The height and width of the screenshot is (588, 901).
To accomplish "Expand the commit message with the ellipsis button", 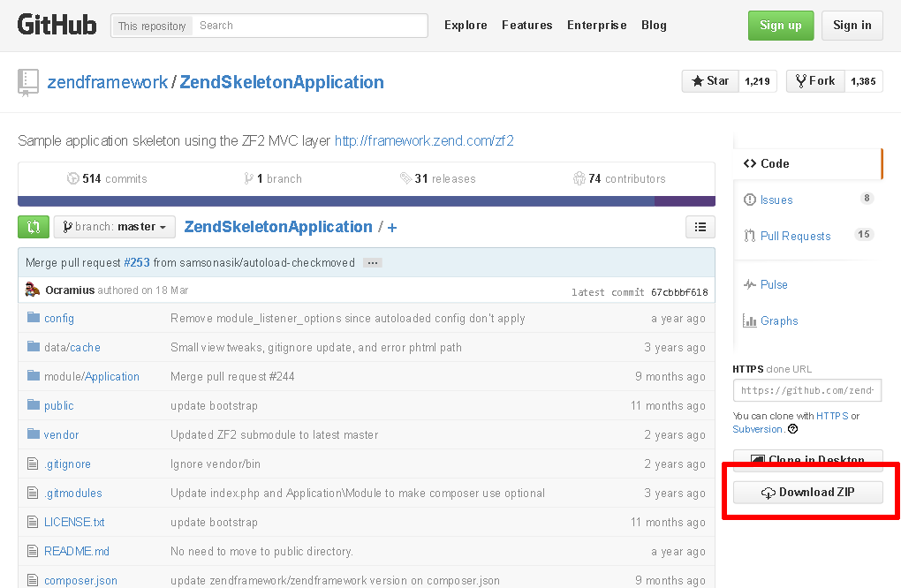I will [372, 261].
